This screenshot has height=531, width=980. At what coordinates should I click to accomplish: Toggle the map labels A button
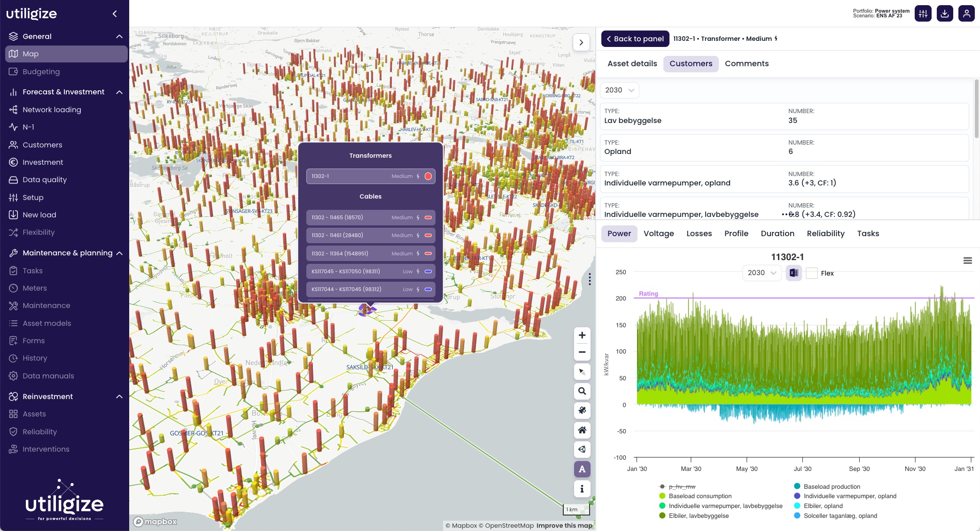click(x=582, y=469)
